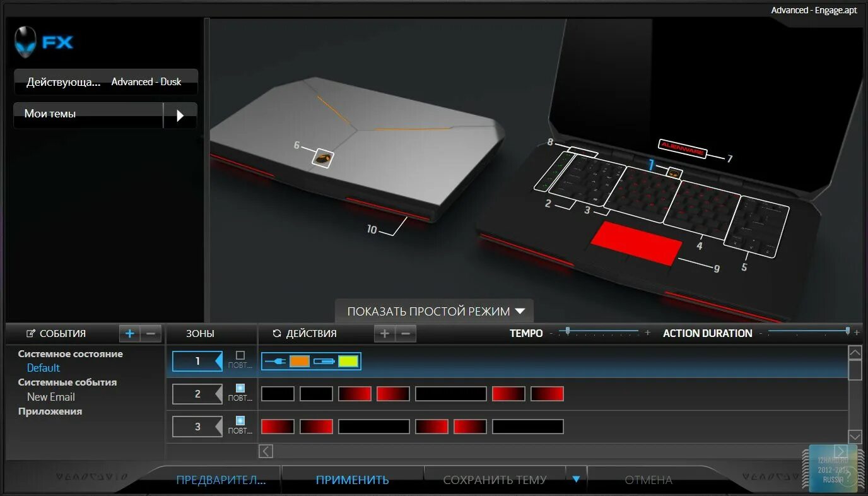Expand Мои темы with the arrow button
The height and width of the screenshot is (496, 868).
[x=180, y=115]
